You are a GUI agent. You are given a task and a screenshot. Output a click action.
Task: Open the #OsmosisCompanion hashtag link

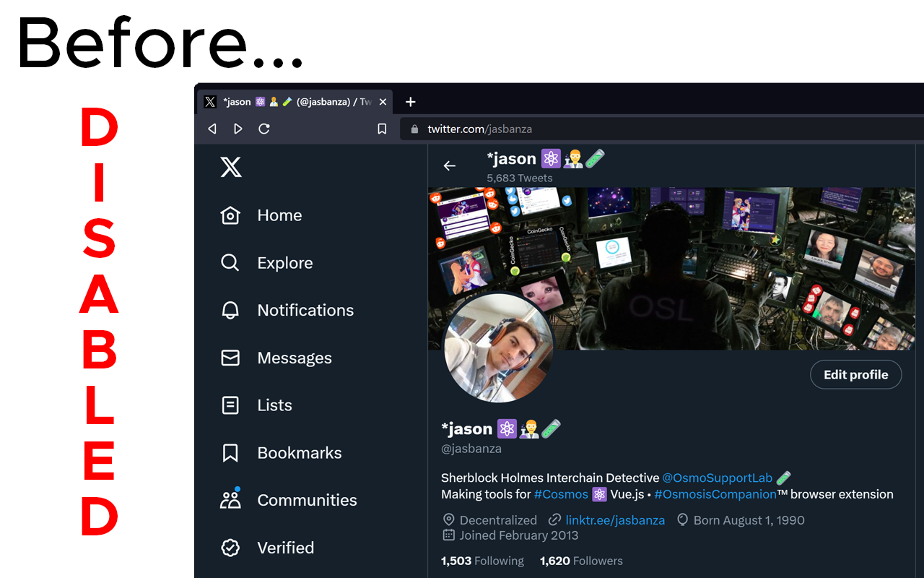[x=715, y=494]
